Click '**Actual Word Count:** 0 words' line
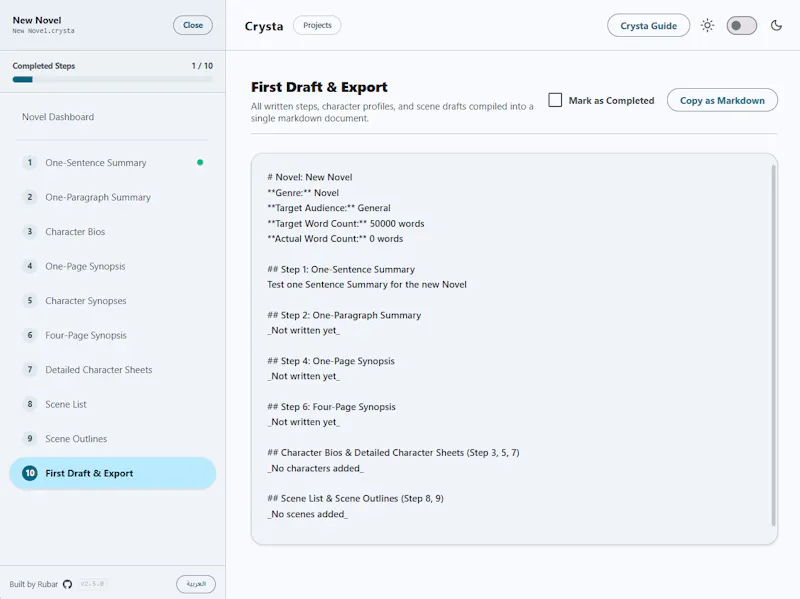 (x=335, y=238)
